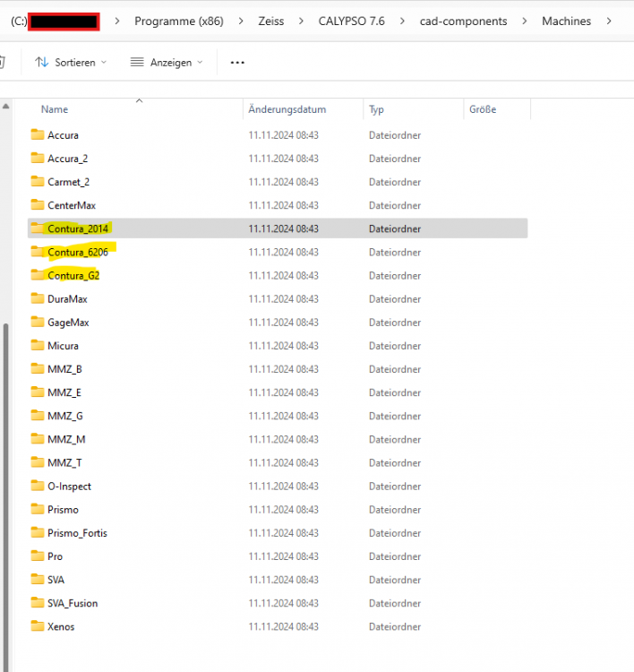This screenshot has width=634, height=672.
Task: Click the SVA folder icon
Action: (x=38, y=580)
